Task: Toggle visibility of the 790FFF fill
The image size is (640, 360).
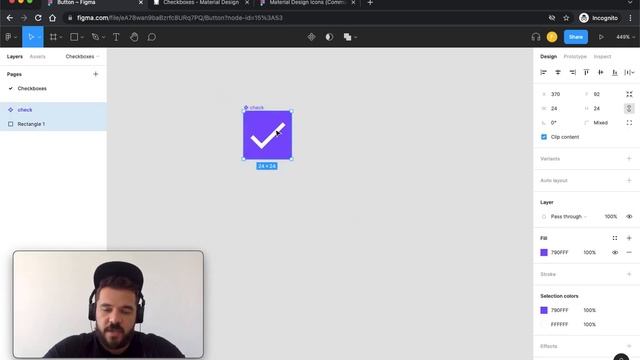Action: (x=615, y=253)
